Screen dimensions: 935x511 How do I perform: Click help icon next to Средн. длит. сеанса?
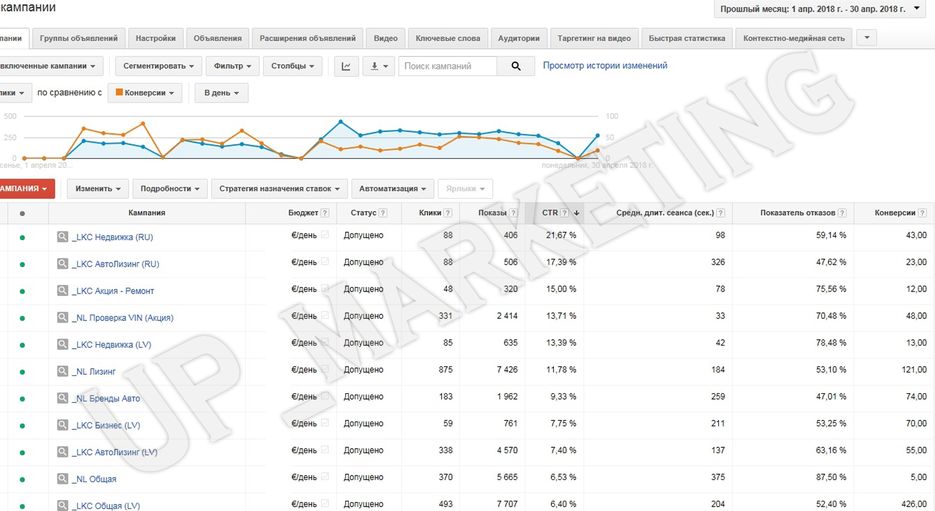click(x=720, y=213)
